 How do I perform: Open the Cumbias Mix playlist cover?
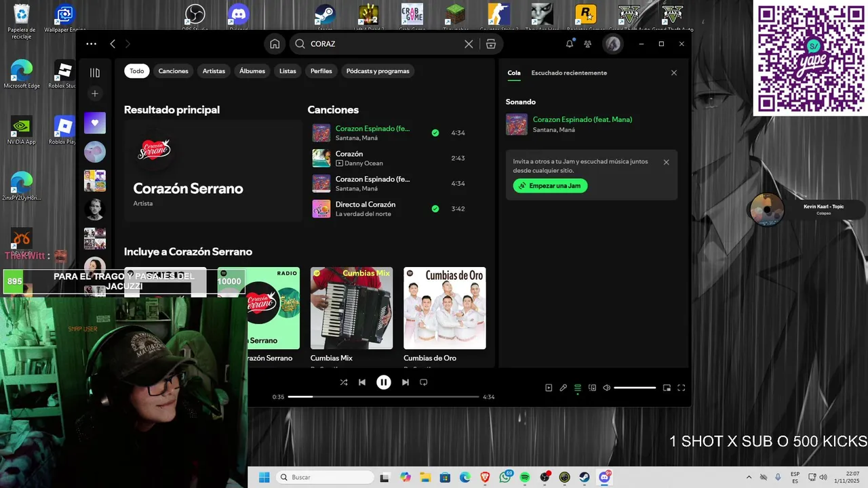tap(351, 308)
